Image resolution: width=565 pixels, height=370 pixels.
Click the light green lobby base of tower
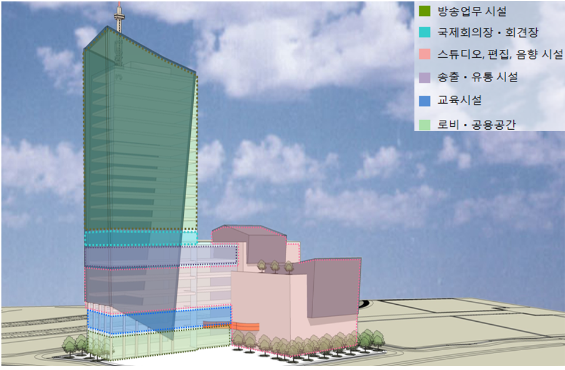pos(159,344)
